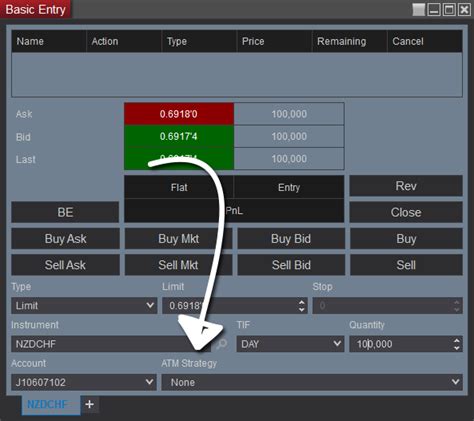Screen dimensions: 474x421
Task: Click the Bid size cell 100,000
Action: pos(289,136)
